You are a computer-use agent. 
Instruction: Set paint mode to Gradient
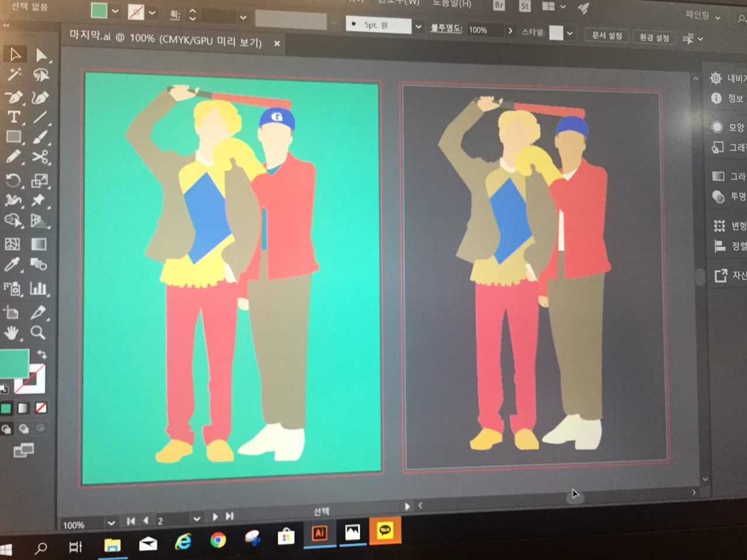coord(23,408)
